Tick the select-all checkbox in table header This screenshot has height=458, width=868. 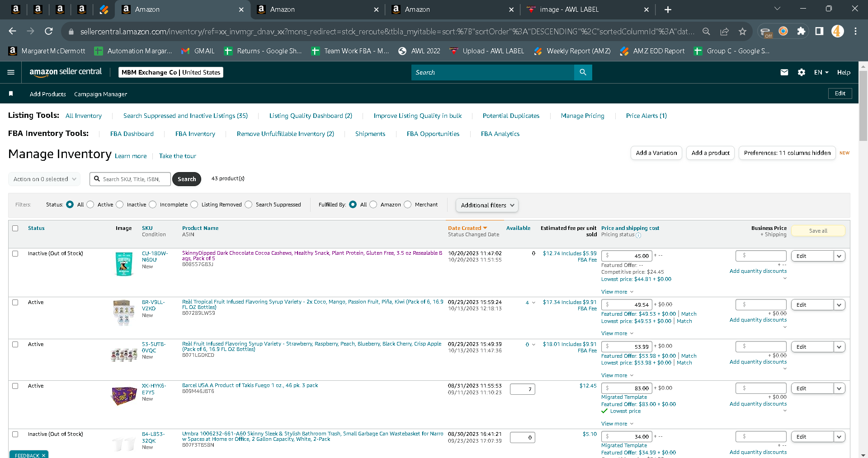15,228
